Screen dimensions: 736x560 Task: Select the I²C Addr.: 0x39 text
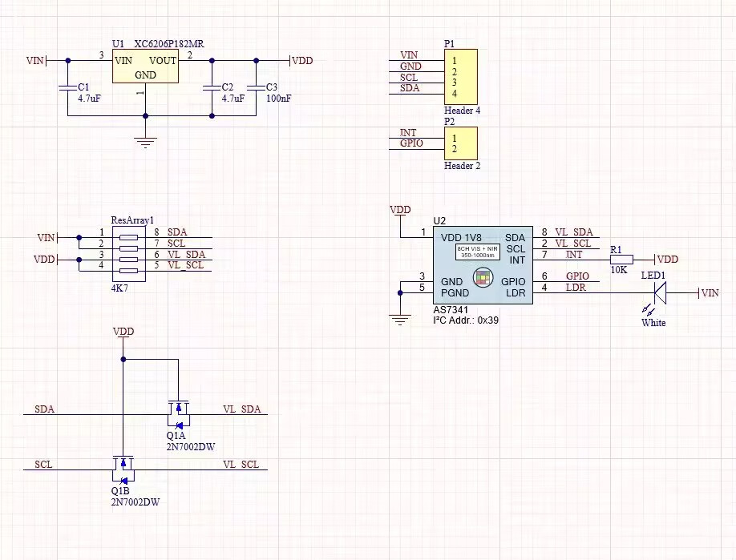pos(466,320)
